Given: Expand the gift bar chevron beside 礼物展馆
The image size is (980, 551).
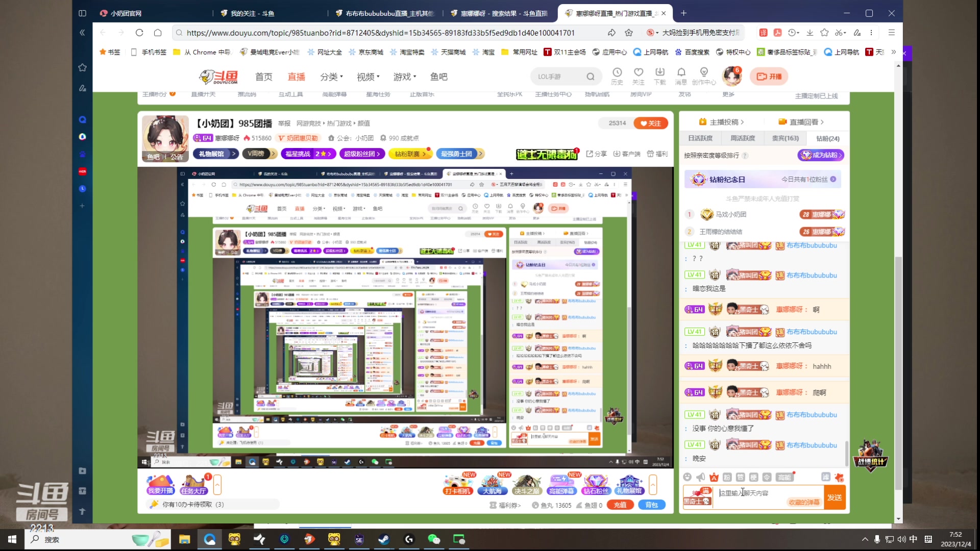Looking at the screenshot, I should [x=653, y=485].
